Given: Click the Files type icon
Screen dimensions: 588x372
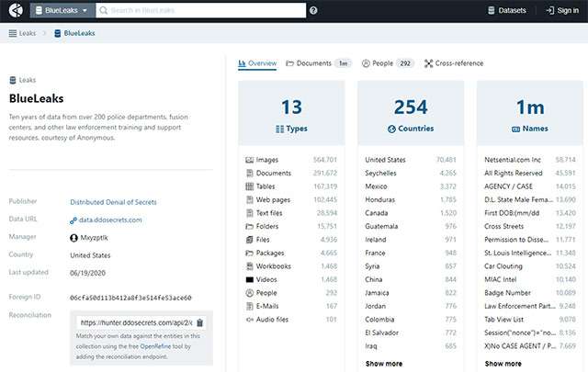Looking at the screenshot, I should pos(249,240).
